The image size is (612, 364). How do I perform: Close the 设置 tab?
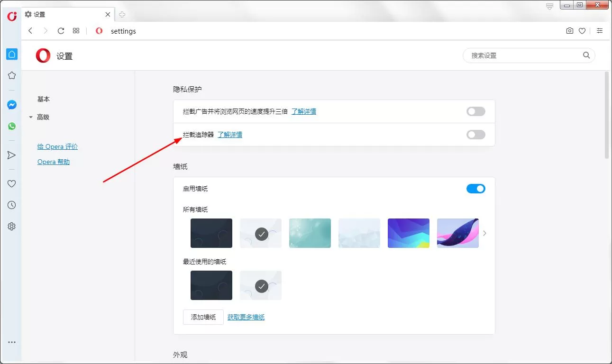pyautogui.click(x=108, y=15)
